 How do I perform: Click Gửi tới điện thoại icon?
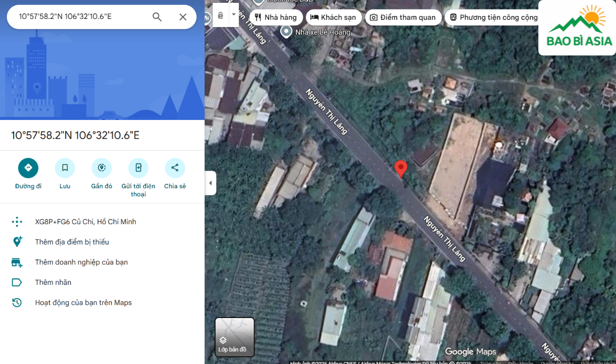click(x=138, y=168)
